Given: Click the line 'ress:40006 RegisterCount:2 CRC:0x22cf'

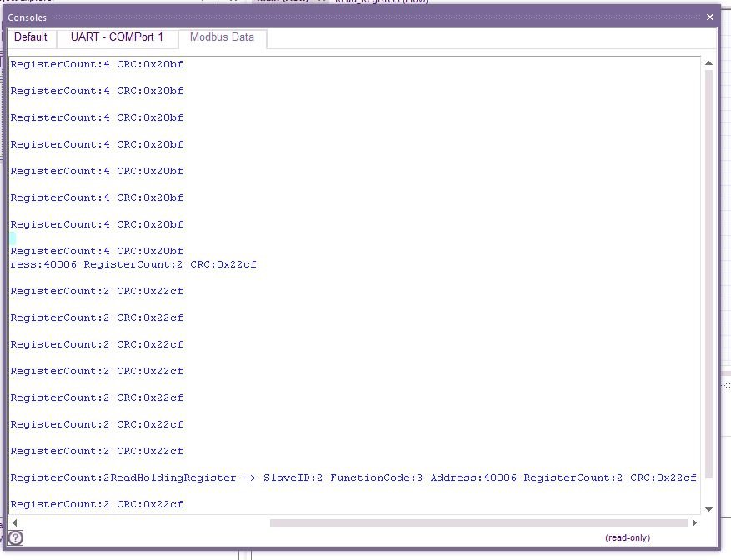Looking at the screenshot, I should tap(133, 264).
